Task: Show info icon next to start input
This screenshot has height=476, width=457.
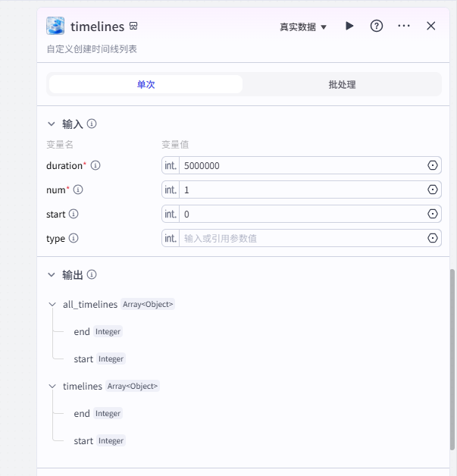Action: (x=74, y=214)
